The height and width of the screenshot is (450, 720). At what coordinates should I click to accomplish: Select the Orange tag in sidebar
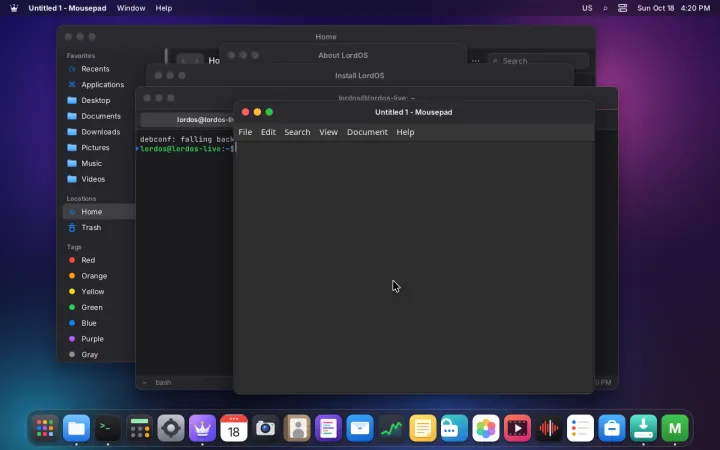(x=94, y=276)
